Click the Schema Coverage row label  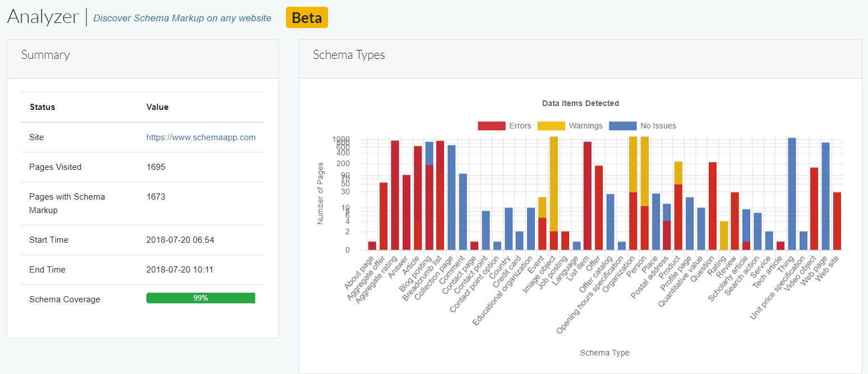(65, 299)
